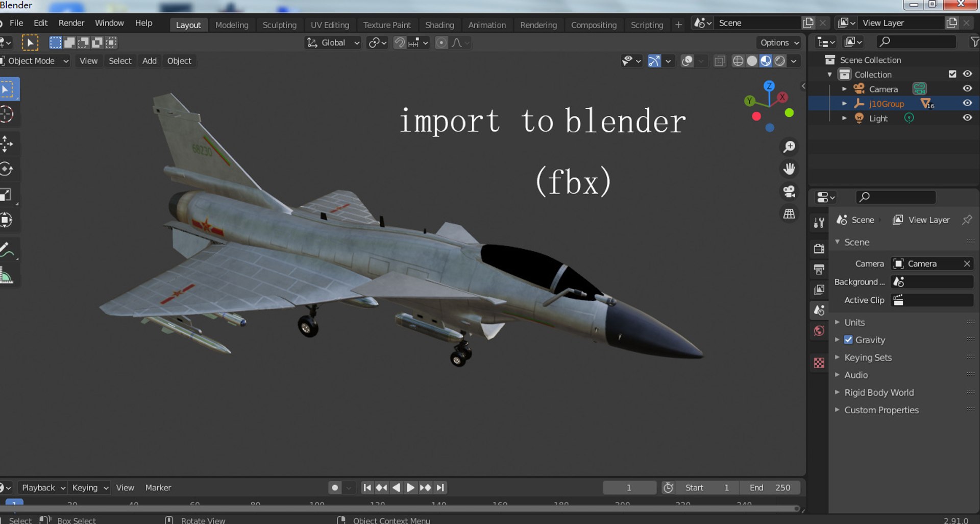
Task: Toggle auto keying record button
Action: point(335,488)
